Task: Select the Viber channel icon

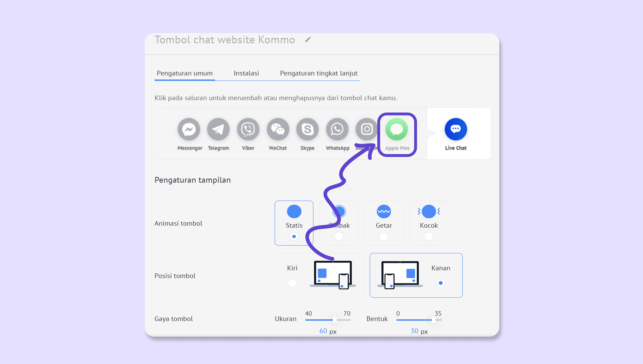Action: [248, 129]
